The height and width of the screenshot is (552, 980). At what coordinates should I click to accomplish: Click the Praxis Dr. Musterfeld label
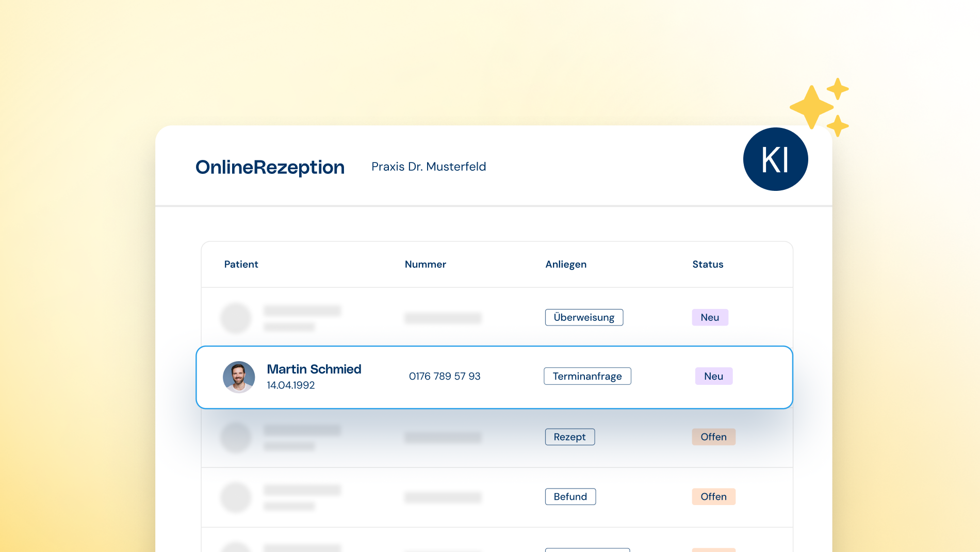(x=429, y=167)
